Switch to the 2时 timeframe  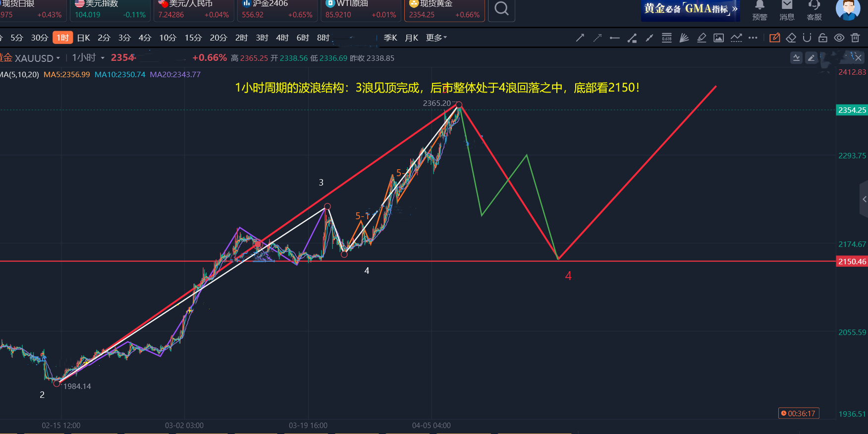241,38
